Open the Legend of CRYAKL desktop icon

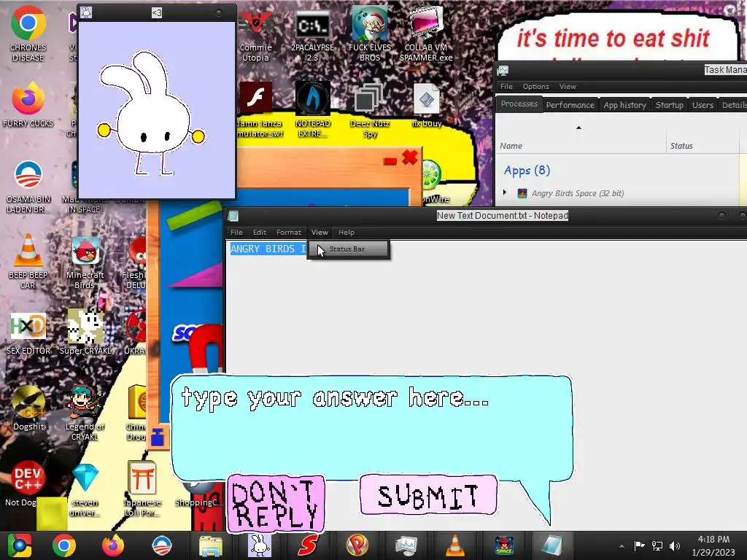[x=85, y=413]
